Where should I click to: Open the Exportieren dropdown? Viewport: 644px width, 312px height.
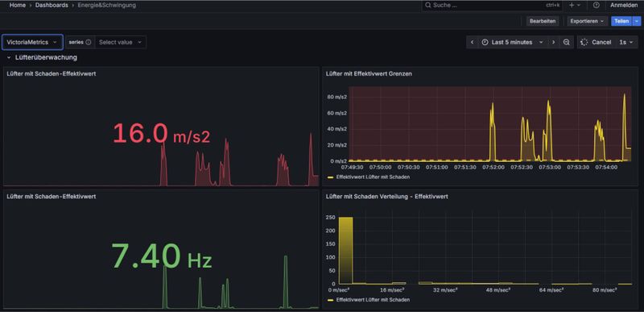588,21
